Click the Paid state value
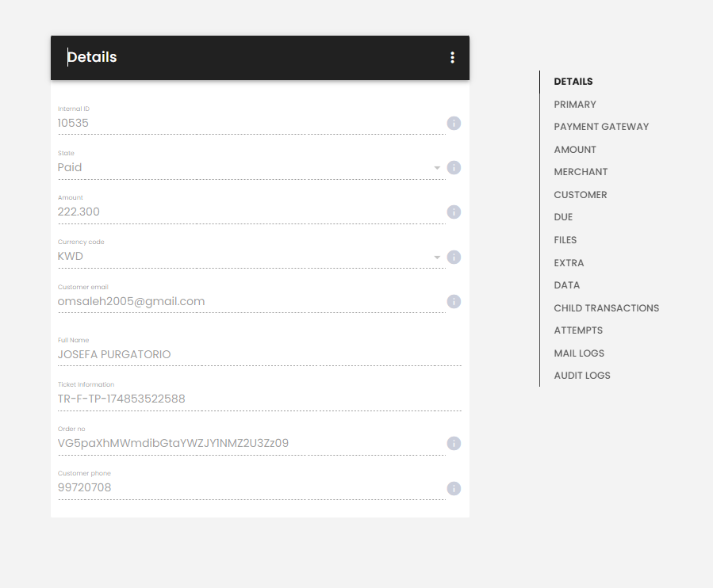 coord(70,168)
